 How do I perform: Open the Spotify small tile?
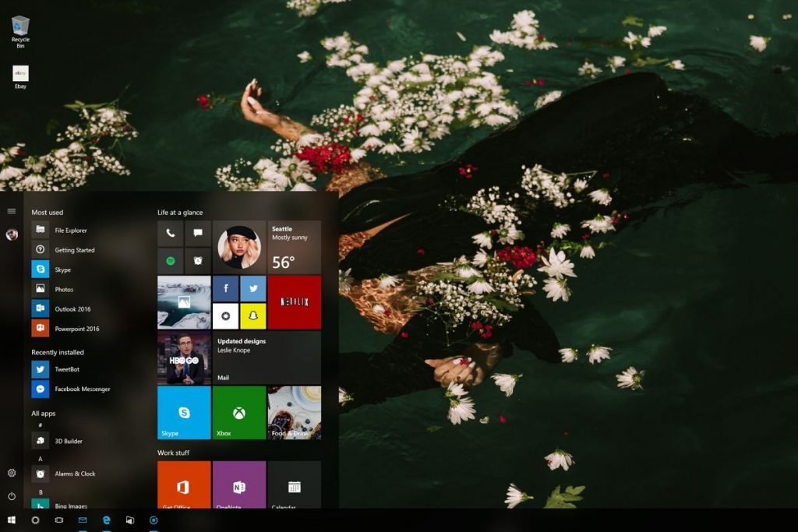(171, 261)
